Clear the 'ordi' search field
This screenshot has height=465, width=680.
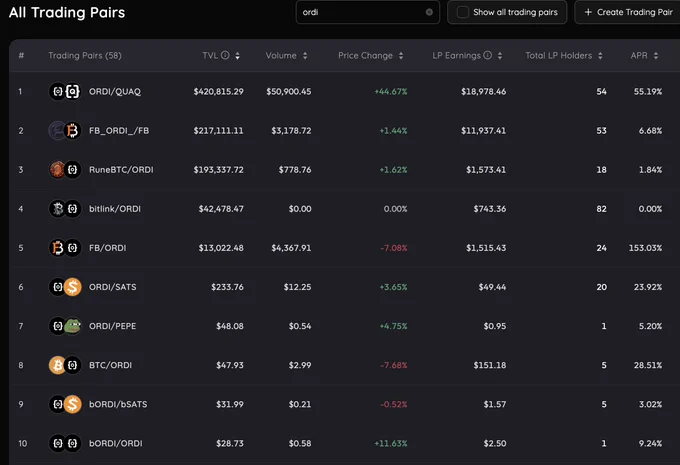429,12
